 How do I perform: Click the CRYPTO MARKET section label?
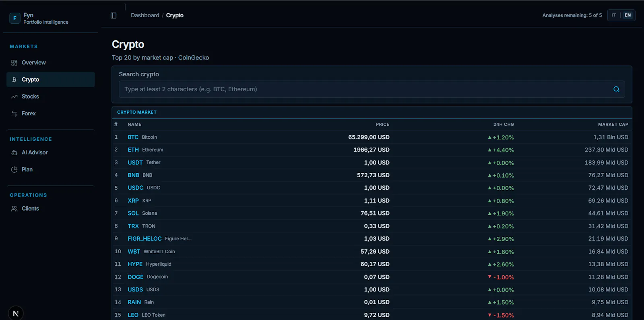137,112
